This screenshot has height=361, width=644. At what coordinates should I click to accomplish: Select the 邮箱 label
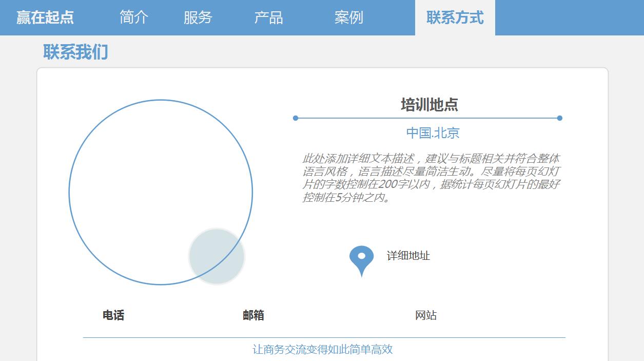253,315
